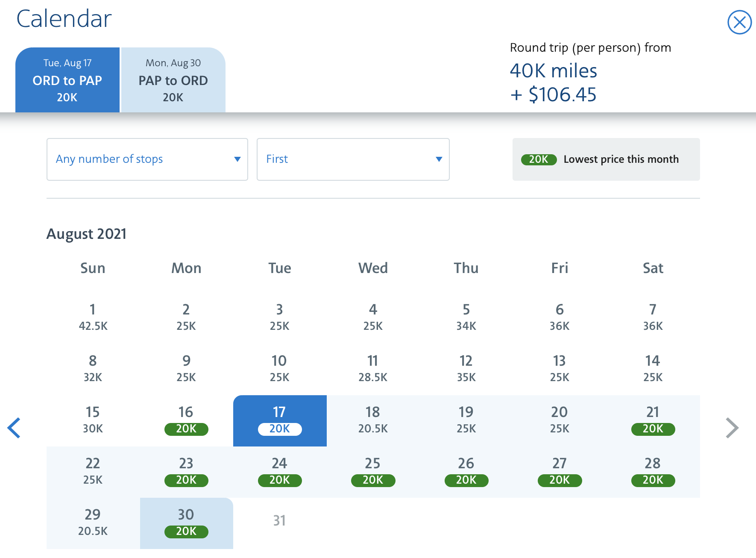The image size is (756, 558).
Task: Click the right arrow to view next month
Action: click(x=731, y=428)
